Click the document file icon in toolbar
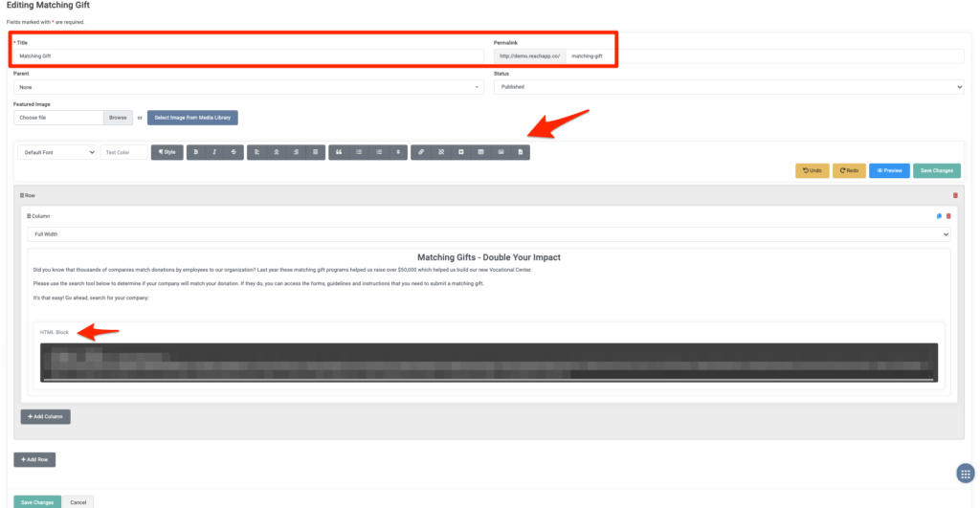This screenshot has height=508, width=980. (520, 152)
